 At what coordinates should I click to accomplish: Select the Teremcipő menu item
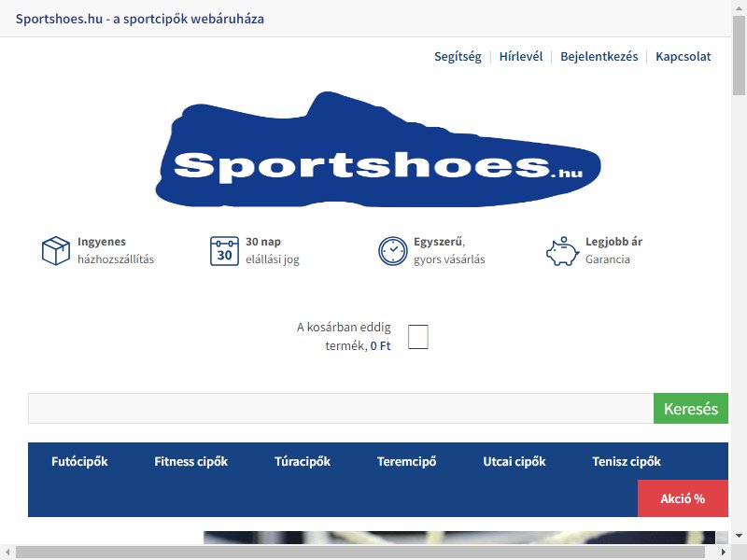click(x=406, y=461)
